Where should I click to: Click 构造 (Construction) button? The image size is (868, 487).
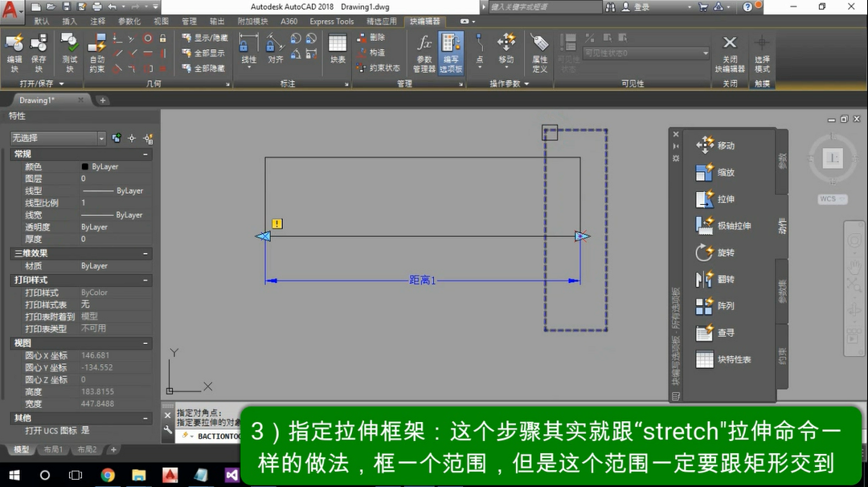coord(371,52)
